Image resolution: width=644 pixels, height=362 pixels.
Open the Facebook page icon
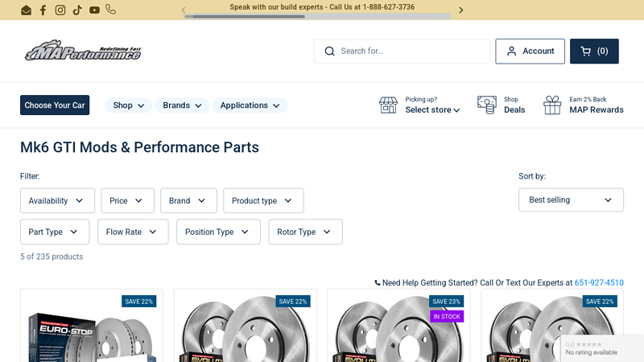coord(43,10)
